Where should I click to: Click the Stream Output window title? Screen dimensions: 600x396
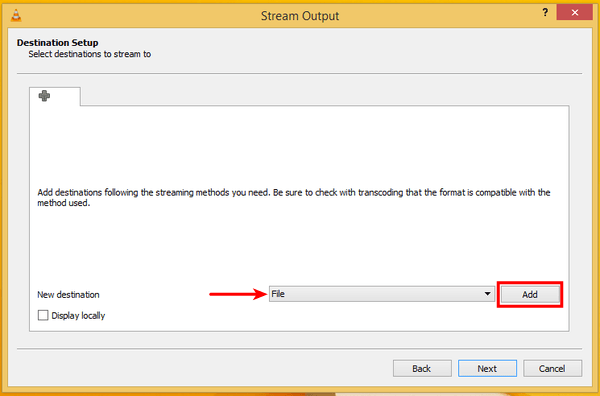pyautogui.click(x=300, y=16)
